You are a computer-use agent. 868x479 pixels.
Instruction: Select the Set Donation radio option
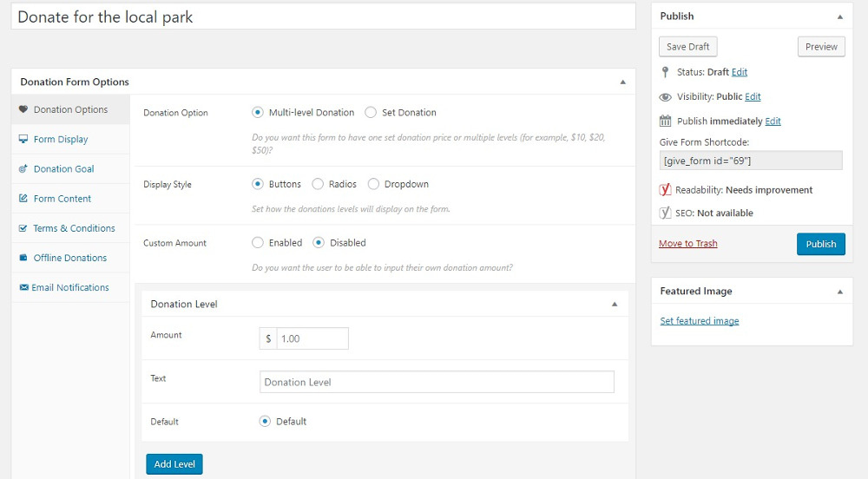pos(371,112)
